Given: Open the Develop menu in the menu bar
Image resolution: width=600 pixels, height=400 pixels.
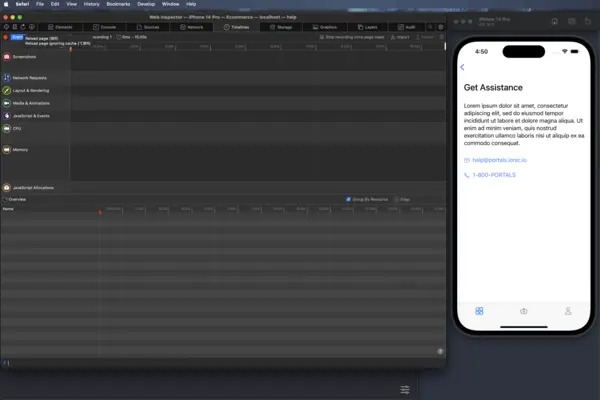Looking at the screenshot, I should pos(145,4).
